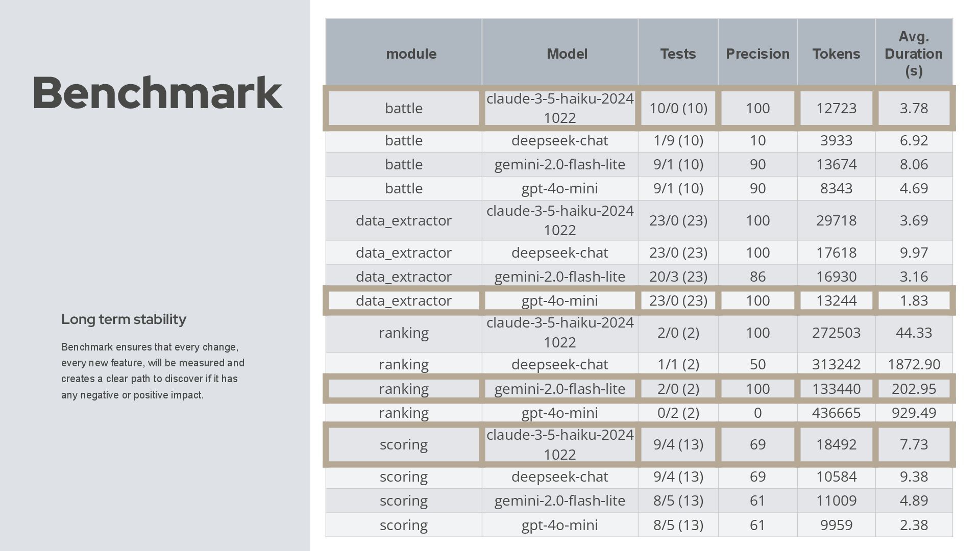Select the Tests cell "10/0 (10)"

[x=678, y=108]
